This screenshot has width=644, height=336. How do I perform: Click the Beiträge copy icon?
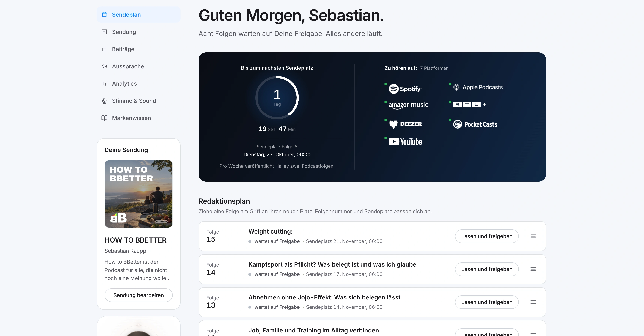click(104, 49)
